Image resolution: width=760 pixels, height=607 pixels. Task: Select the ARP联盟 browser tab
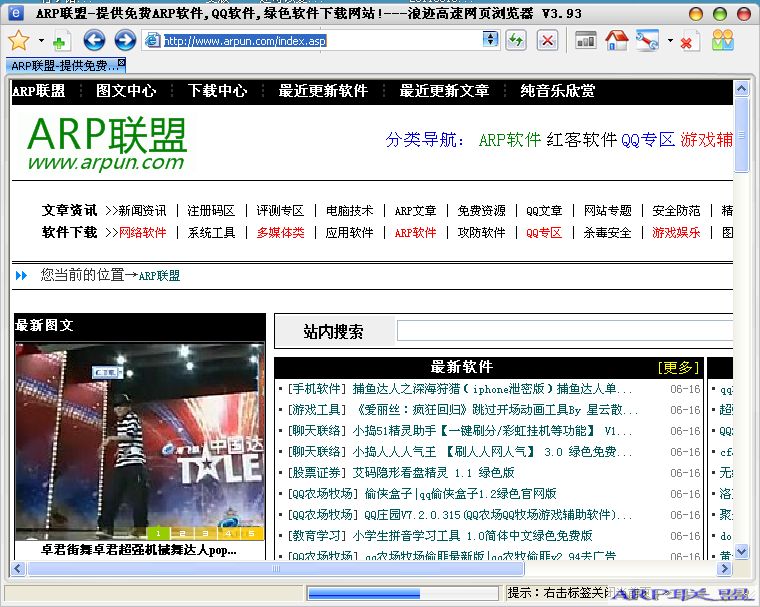tap(65, 65)
